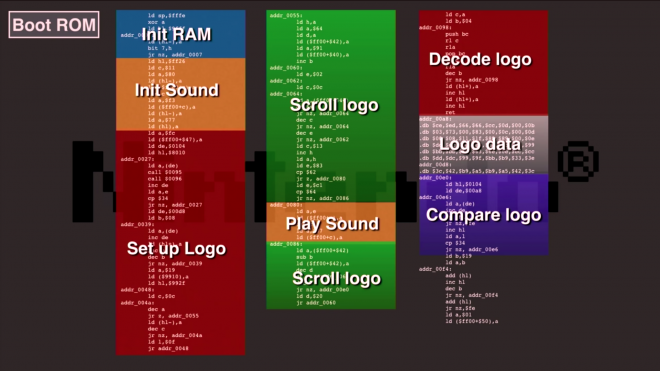Click the registered trademark symbol

(578, 161)
